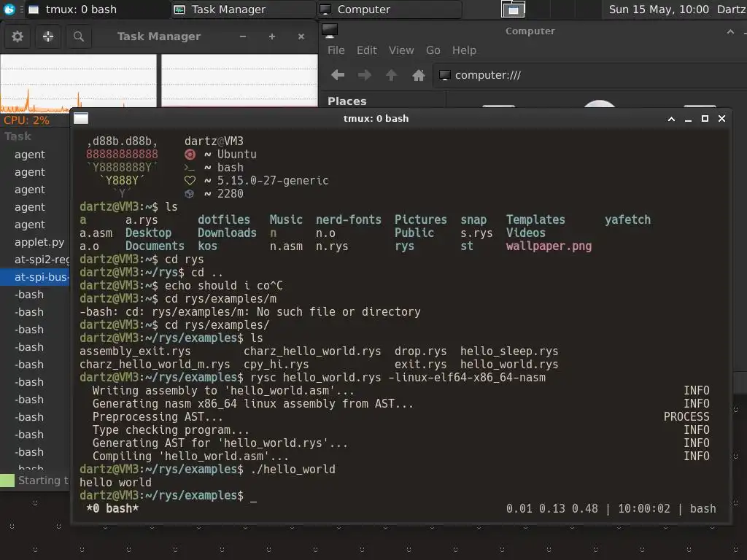Click assembly_exit.rys in the terminal listing
This screenshot has width=747, height=560.
135,351
